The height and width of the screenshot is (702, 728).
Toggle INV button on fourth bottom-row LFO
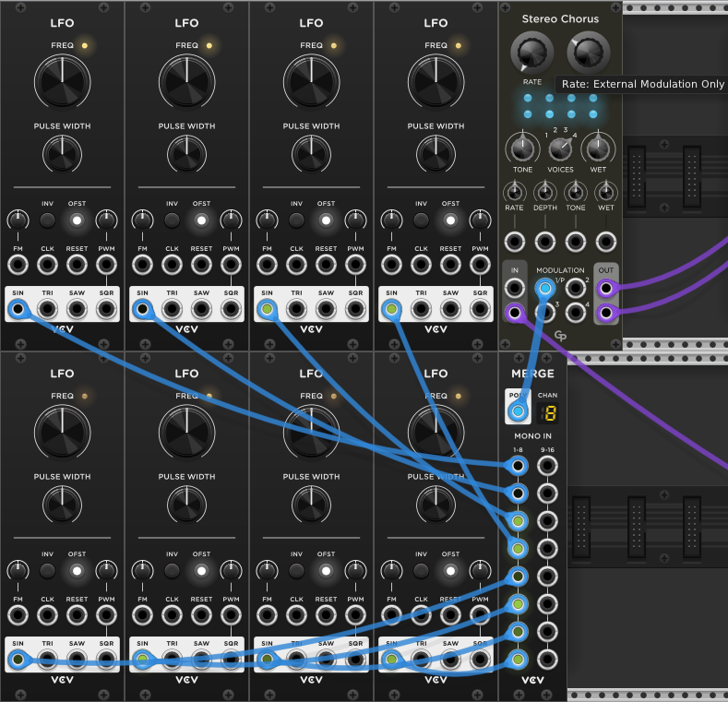click(x=421, y=571)
